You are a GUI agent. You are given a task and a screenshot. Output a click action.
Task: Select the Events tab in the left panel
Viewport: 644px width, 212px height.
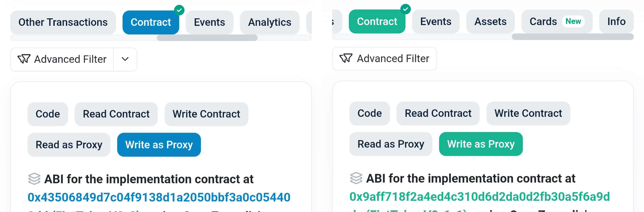pyautogui.click(x=209, y=22)
